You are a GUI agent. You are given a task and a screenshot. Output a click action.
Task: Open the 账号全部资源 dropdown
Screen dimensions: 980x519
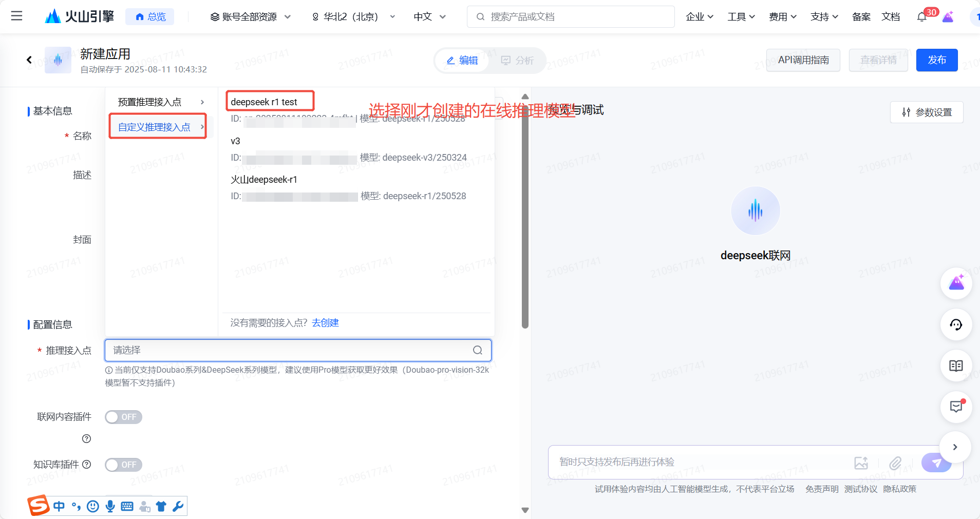coord(251,17)
